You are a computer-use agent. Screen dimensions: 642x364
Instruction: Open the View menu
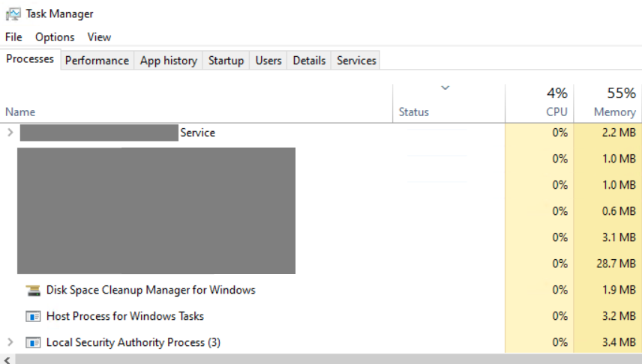pyautogui.click(x=99, y=37)
